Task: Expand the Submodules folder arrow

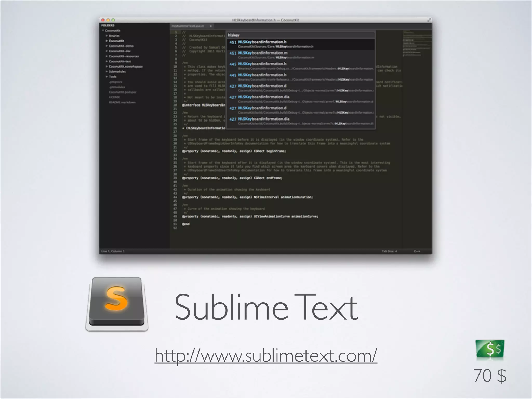Action: 107,71
